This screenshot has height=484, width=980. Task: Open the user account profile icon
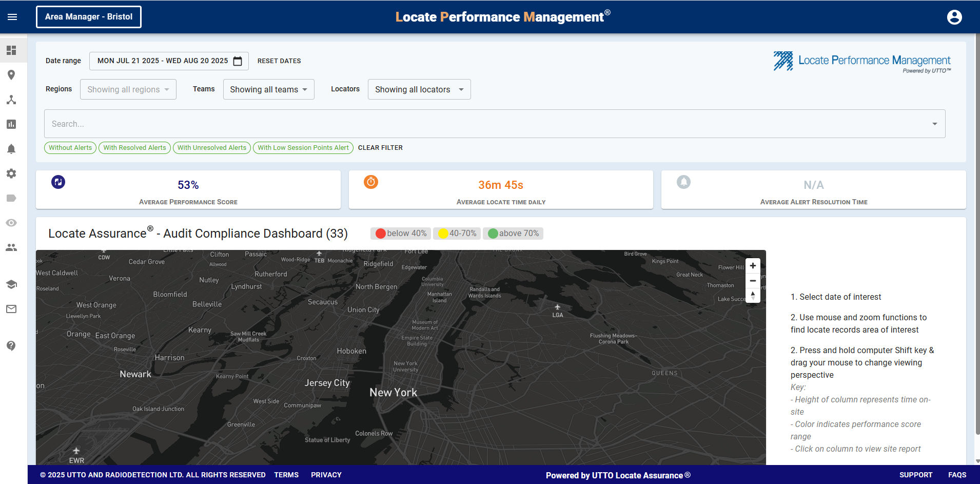(x=954, y=17)
